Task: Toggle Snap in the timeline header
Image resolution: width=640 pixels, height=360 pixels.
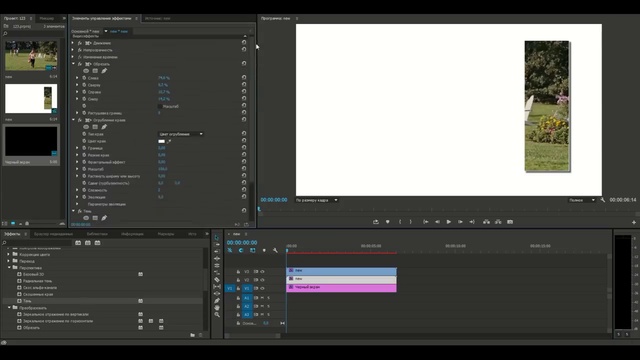Action: (241, 250)
